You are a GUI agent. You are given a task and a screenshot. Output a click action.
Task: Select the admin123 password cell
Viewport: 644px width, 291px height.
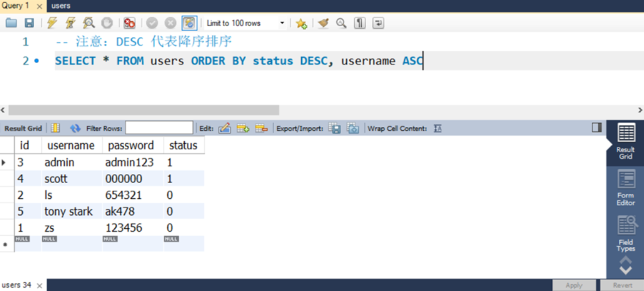point(132,162)
